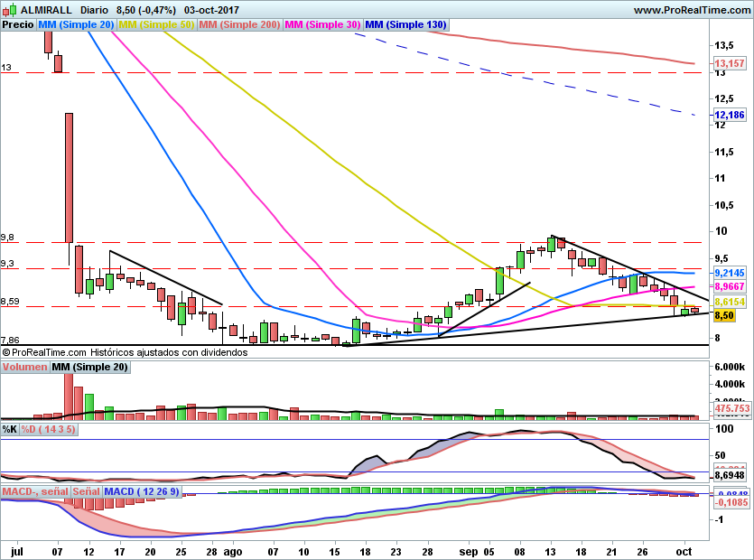
Task: Click the 13,157 moving average value tag
Action: (x=729, y=63)
